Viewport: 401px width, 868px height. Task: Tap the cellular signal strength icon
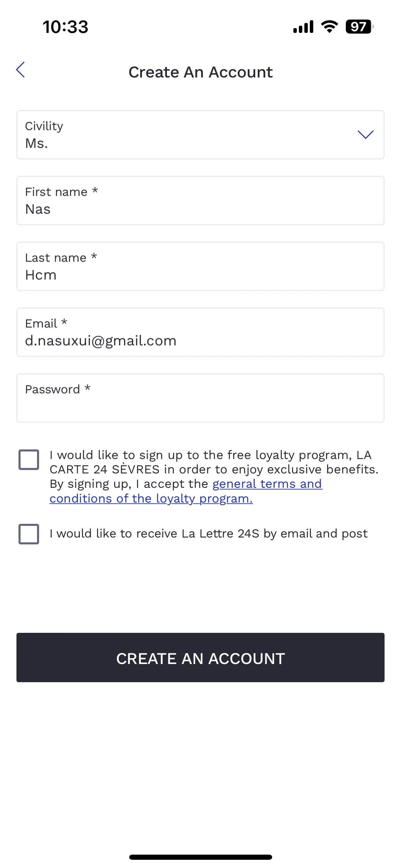pos(303,27)
